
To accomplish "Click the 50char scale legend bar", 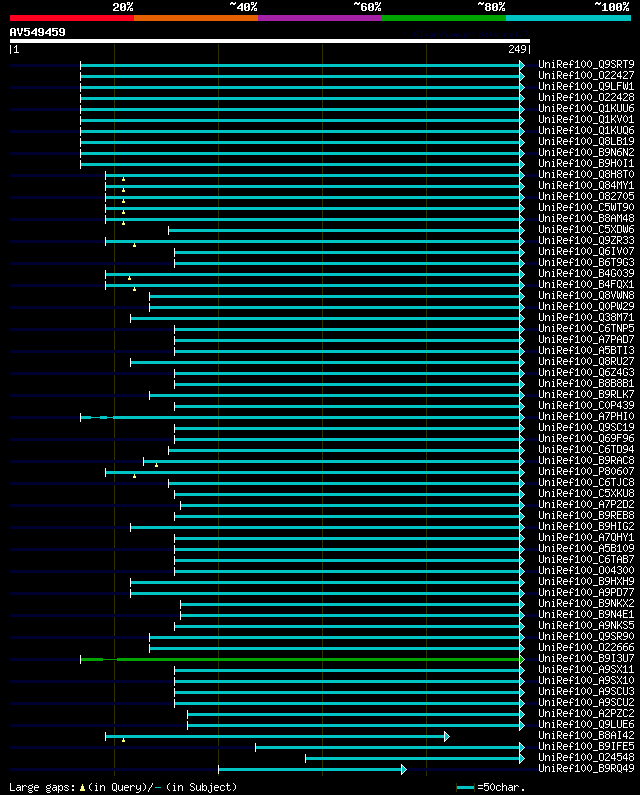I will (465, 787).
